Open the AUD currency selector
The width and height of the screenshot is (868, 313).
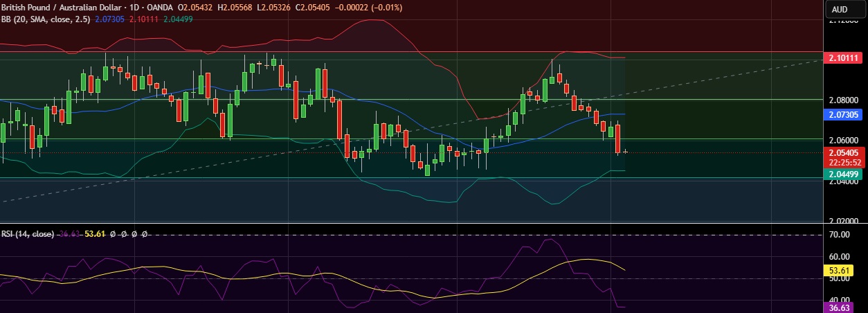840,9
